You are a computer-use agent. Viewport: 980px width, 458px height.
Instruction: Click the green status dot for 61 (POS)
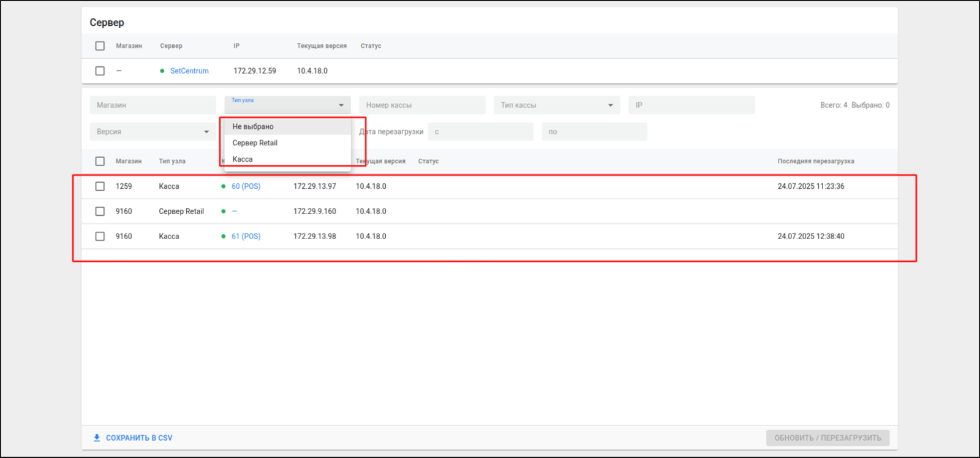[x=224, y=236]
